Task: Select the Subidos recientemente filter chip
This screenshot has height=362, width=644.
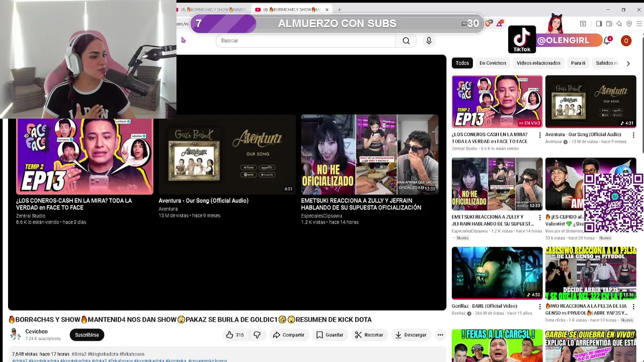Action: pyautogui.click(x=607, y=63)
